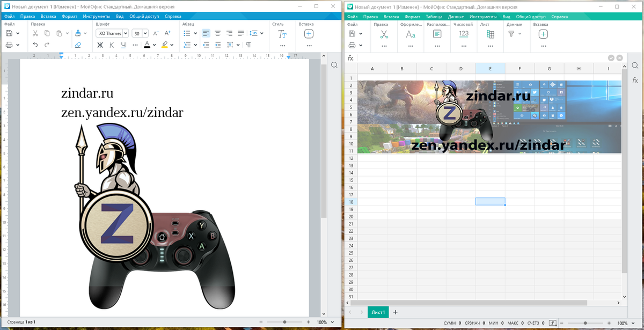This screenshot has height=330, width=644.
Task: Toggle align right paragraph button
Action: tap(230, 33)
